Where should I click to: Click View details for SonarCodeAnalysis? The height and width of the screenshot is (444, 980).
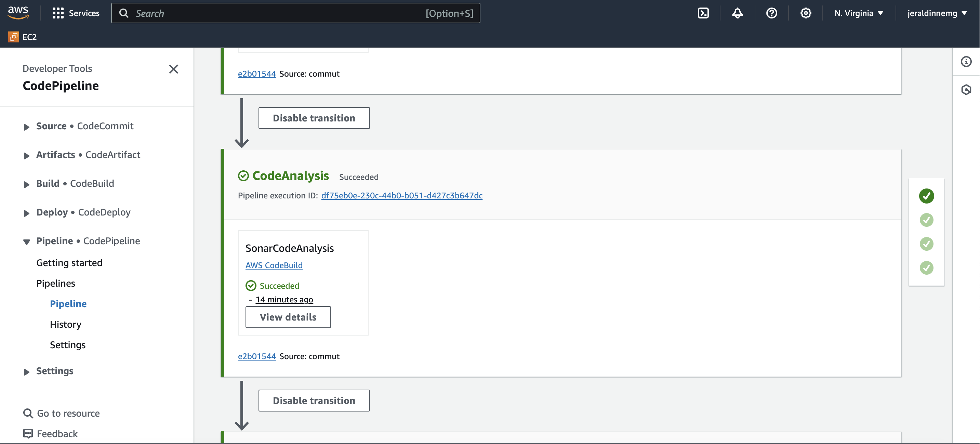[x=288, y=317]
